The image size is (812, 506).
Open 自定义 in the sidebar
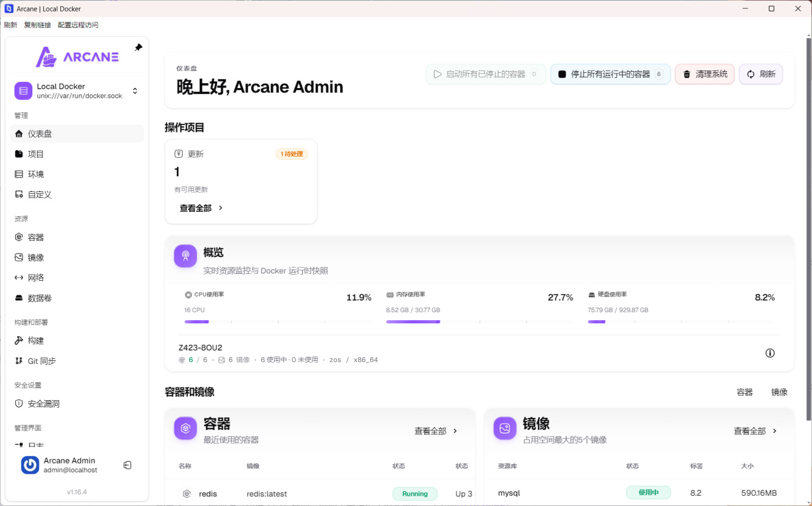(x=77, y=195)
